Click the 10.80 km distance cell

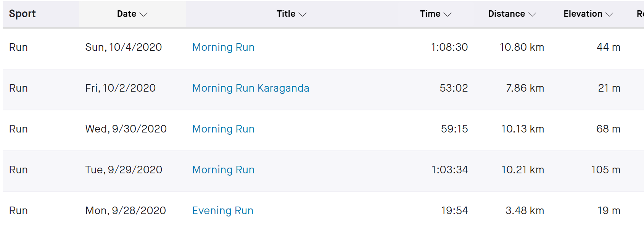[x=522, y=47]
